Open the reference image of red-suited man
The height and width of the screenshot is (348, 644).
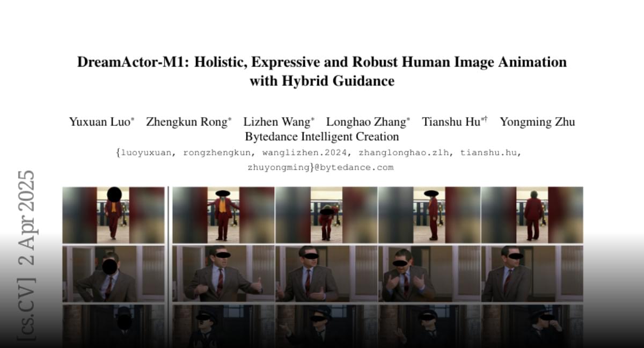coord(113,215)
